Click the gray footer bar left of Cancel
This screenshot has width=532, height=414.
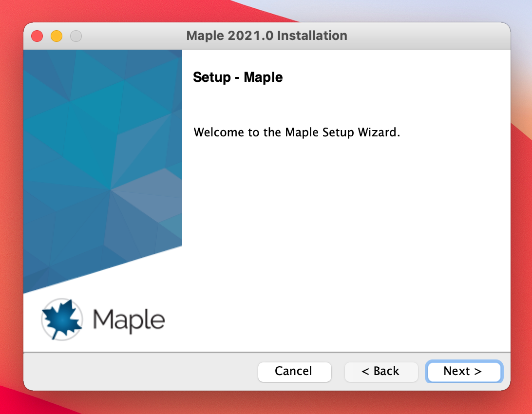tap(136, 372)
